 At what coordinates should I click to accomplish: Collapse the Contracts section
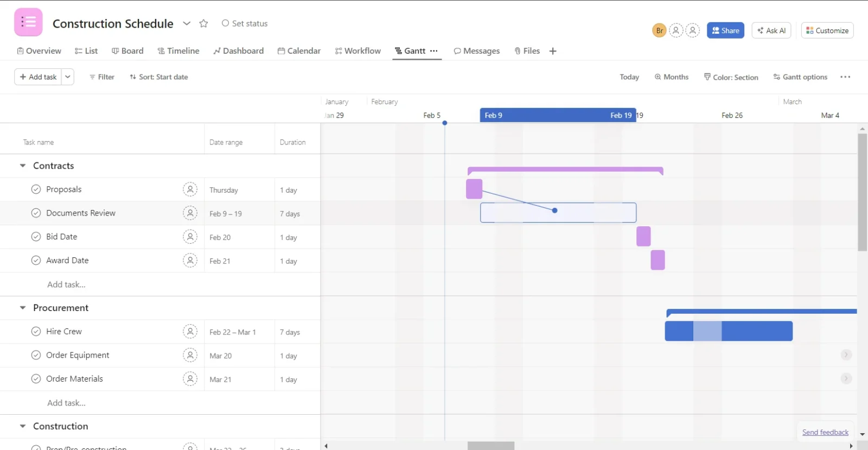click(x=23, y=166)
